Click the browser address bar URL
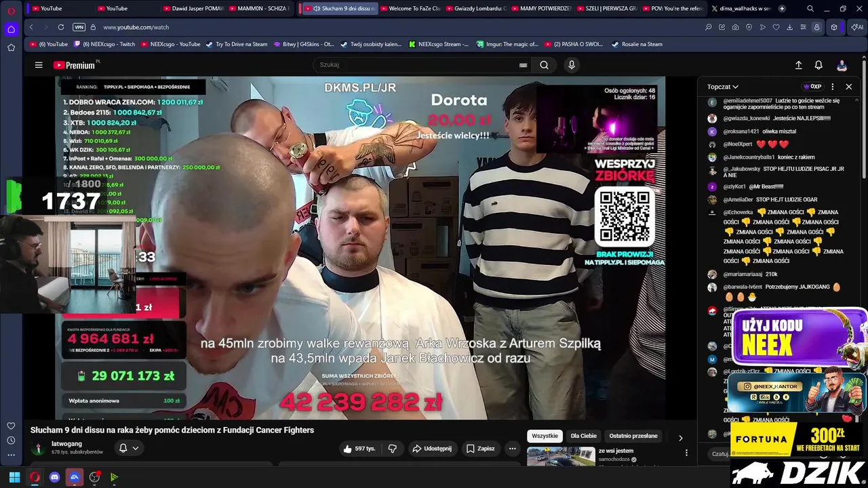The width and height of the screenshot is (868, 488). (136, 27)
